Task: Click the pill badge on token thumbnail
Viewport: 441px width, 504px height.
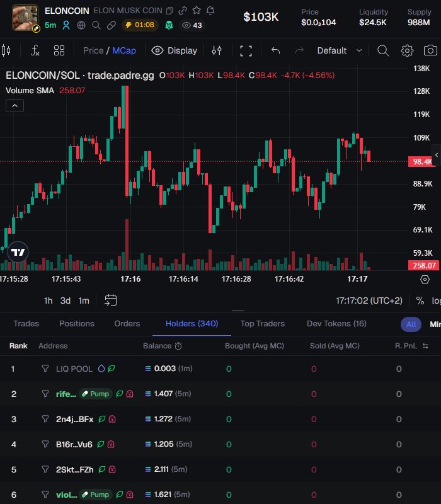Action: click(36, 29)
